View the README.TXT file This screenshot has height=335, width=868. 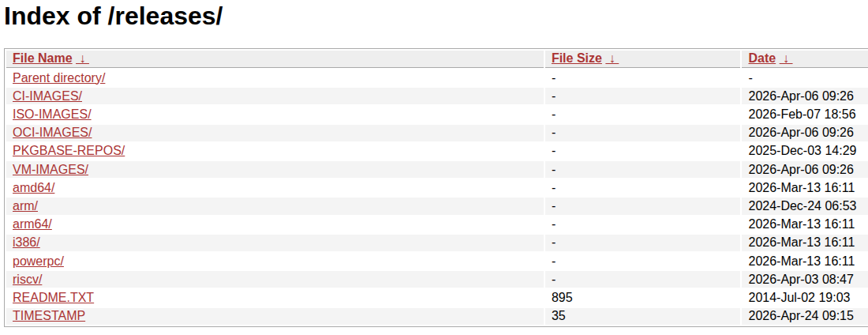click(x=53, y=297)
